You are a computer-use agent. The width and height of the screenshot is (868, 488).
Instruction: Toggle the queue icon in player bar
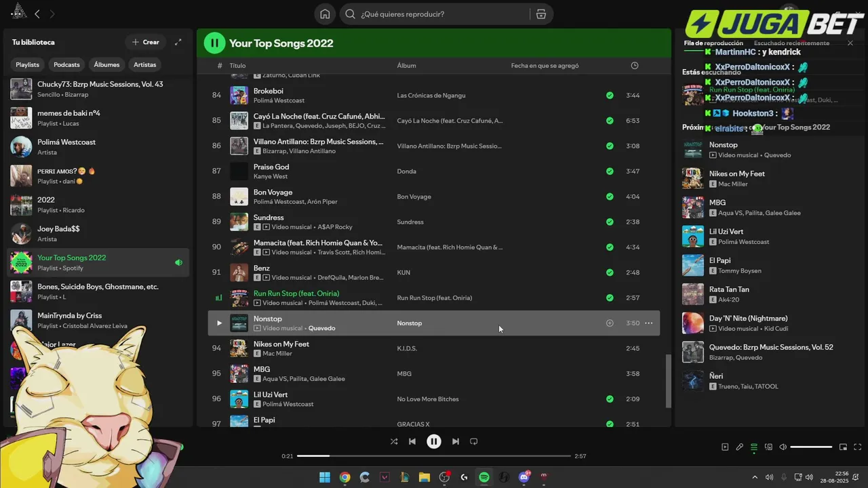click(x=754, y=447)
